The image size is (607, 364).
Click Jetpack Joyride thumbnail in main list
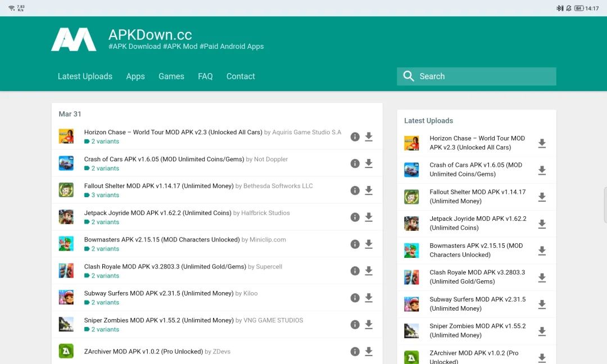pos(66,217)
